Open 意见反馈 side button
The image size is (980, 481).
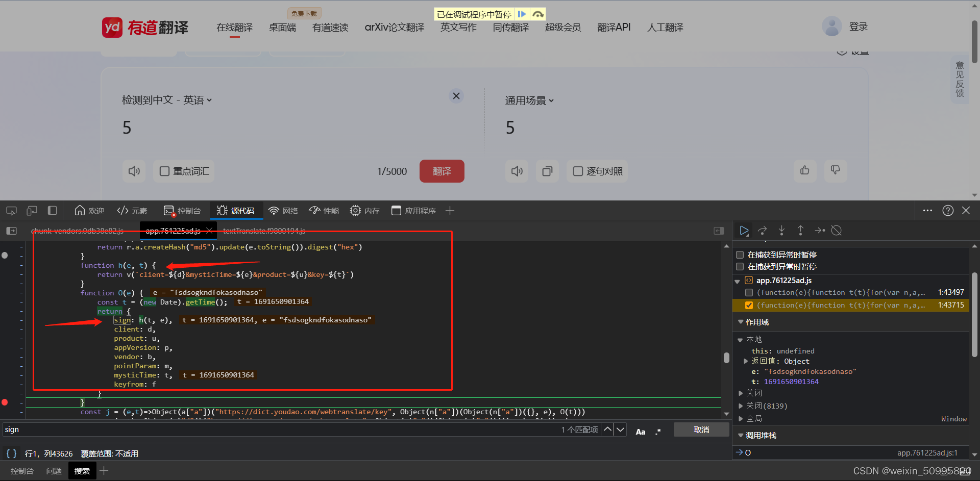coord(960,79)
